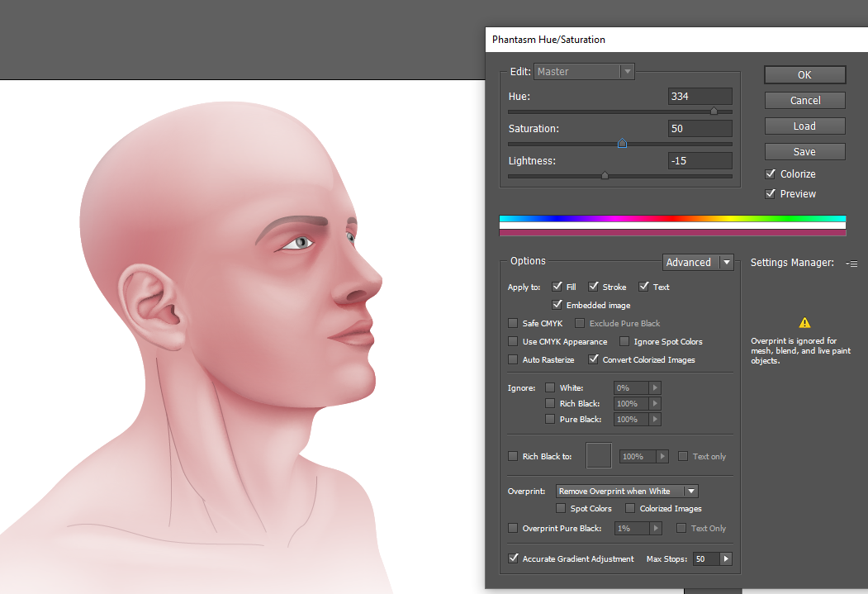Click the Rich Black to percentage arrow

point(662,457)
